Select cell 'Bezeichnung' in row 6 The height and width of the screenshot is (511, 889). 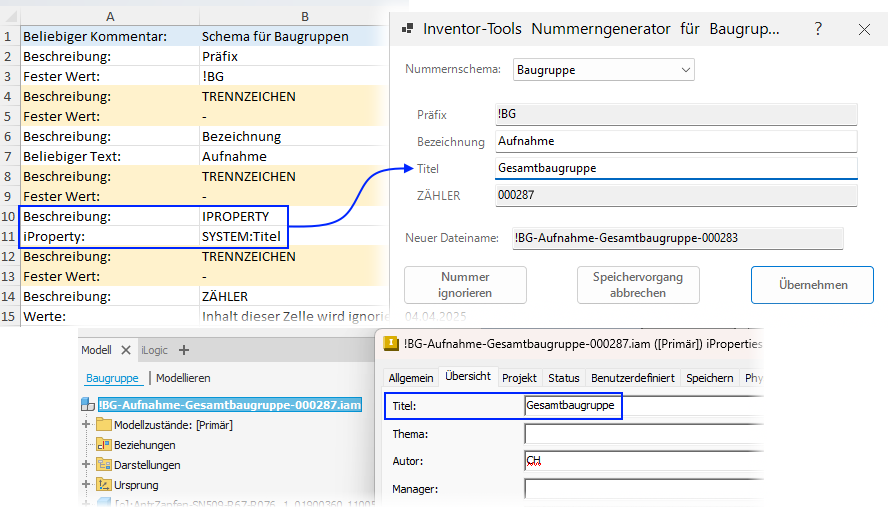point(294,136)
